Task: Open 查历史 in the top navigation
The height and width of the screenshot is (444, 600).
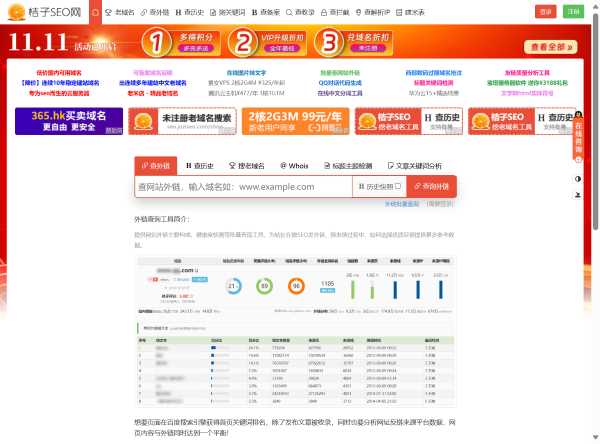Action: click(189, 12)
